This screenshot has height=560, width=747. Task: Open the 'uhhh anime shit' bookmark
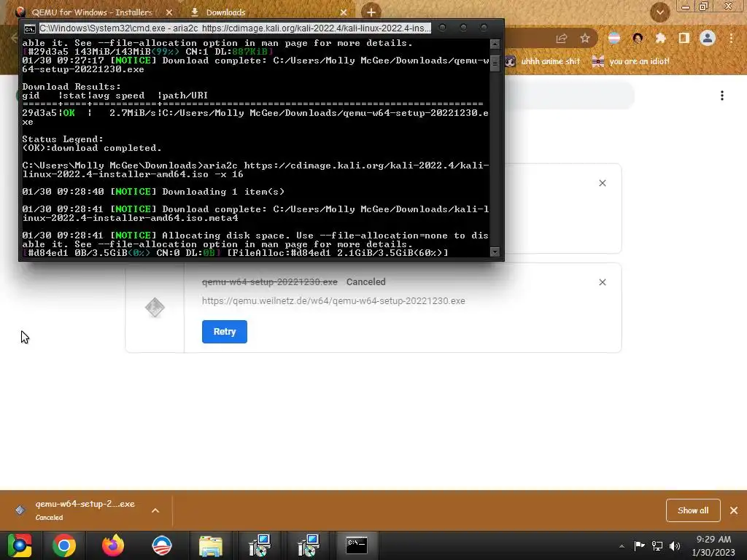tap(543, 61)
